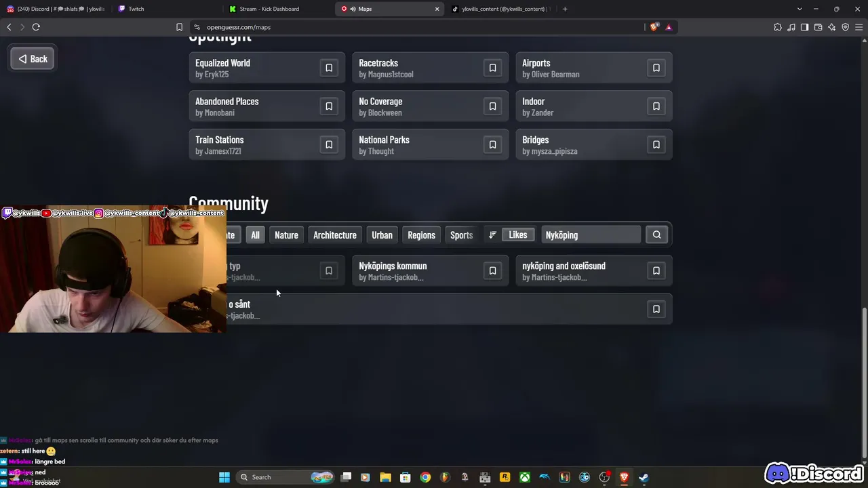The width and height of the screenshot is (868, 488).
Task: Open the nyköping and oxelösund map card
Action: click(x=593, y=270)
